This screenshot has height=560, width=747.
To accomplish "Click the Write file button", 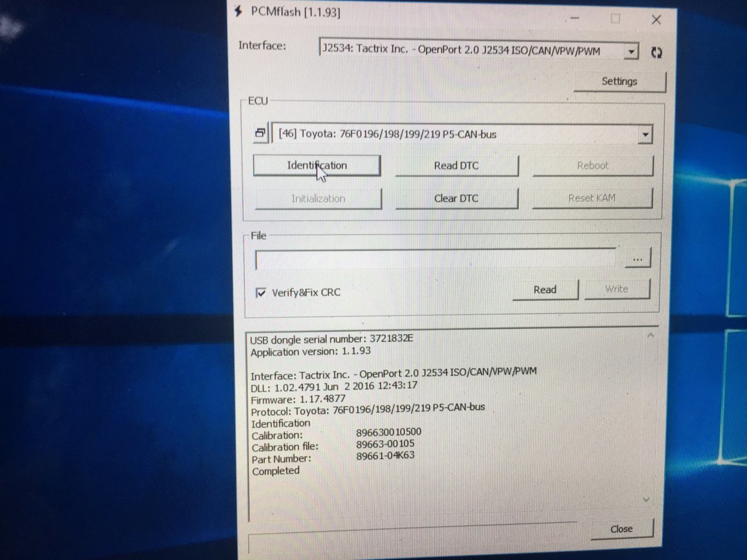I will [x=617, y=289].
